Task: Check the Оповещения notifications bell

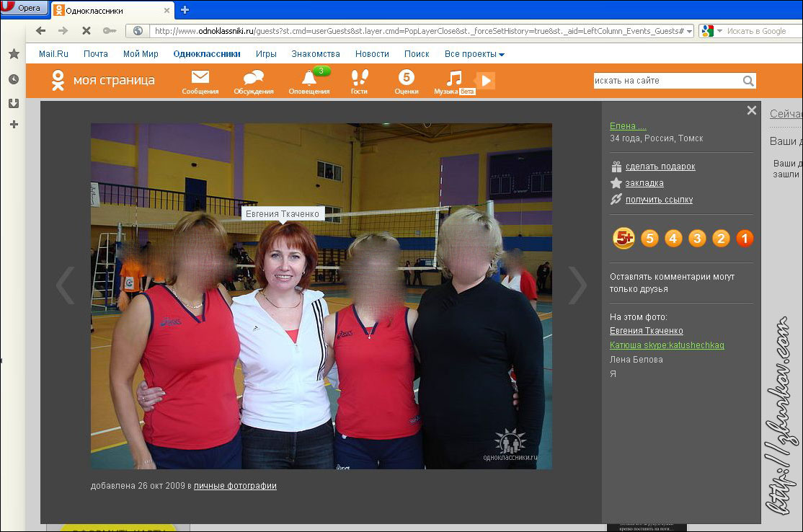Action: pyautogui.click(x=309, y=78)
